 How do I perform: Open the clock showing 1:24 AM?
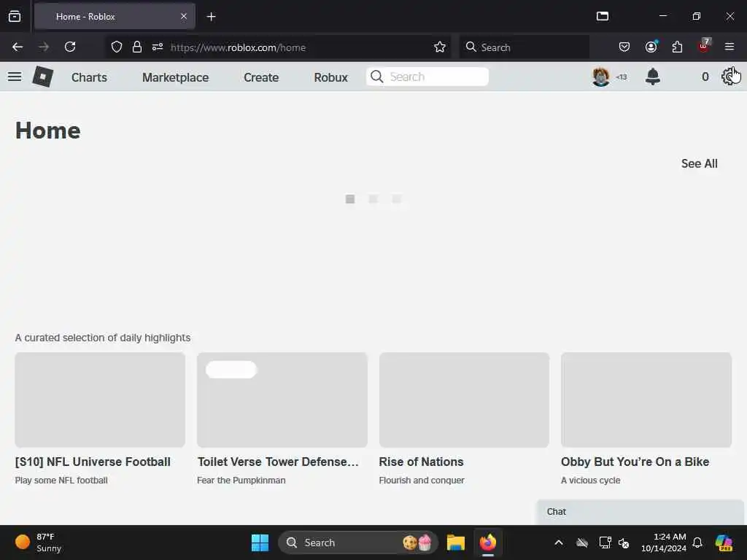(x=663, y=542)
